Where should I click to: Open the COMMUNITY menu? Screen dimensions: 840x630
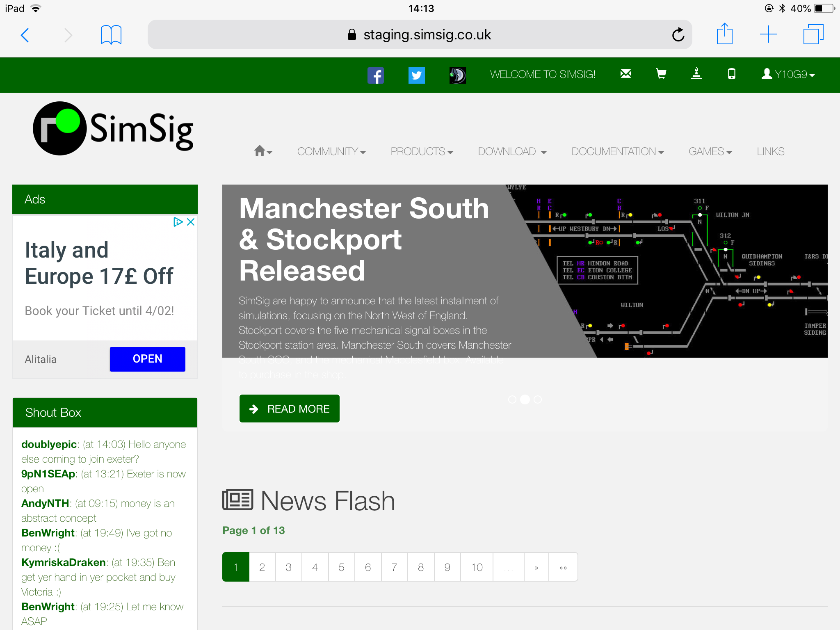coord(331,151)
